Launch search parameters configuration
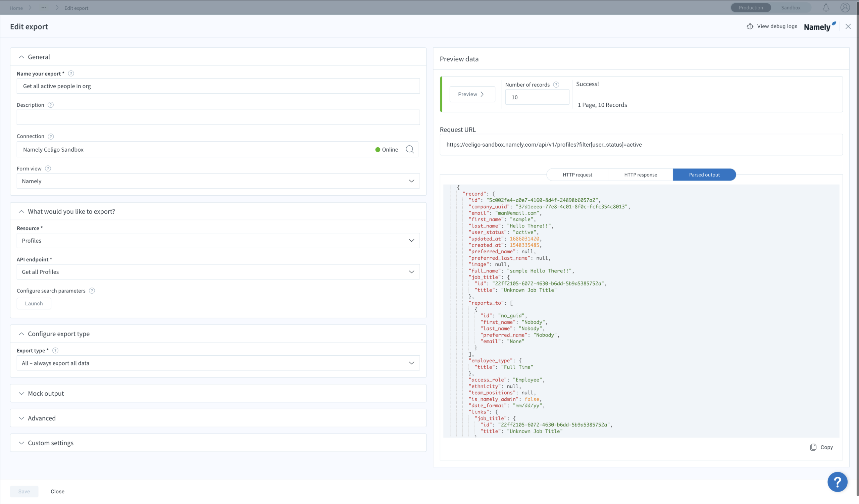 34,304
